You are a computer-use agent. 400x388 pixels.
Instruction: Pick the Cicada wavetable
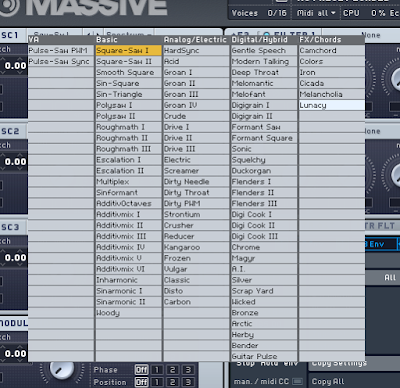332,83
